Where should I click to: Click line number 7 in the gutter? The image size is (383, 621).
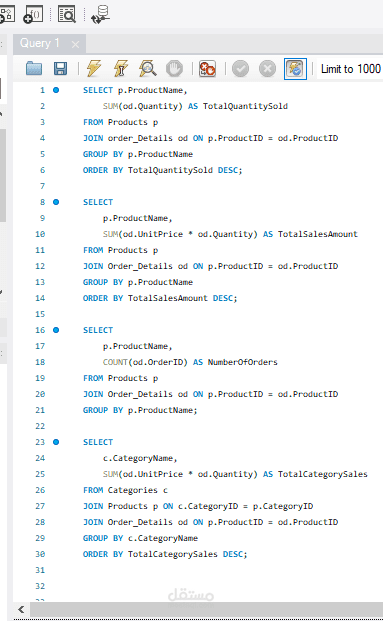click(42, 186)
